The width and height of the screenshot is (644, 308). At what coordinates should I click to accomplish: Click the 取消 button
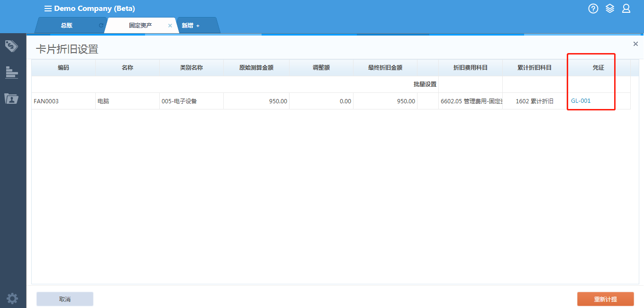(65, 299)
